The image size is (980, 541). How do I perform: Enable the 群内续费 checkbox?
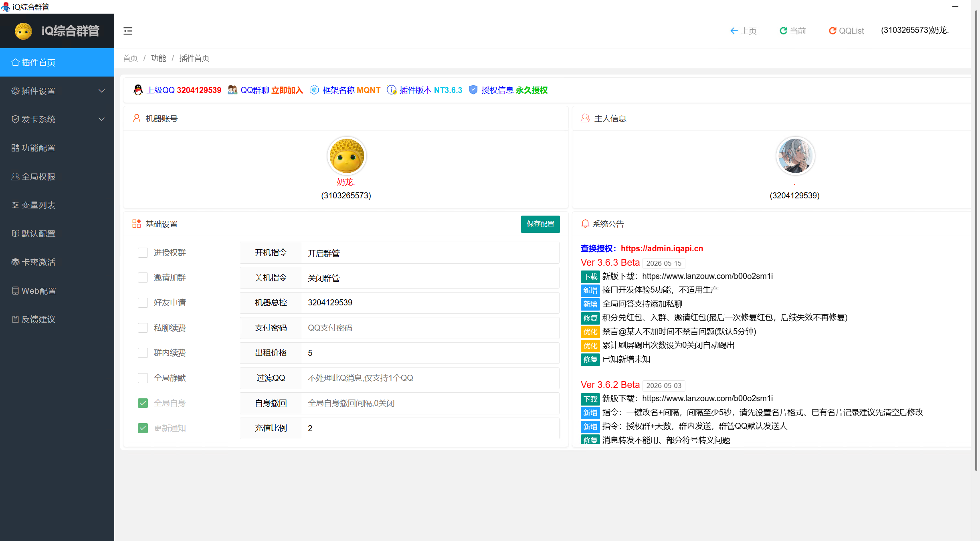pos(143,353)
